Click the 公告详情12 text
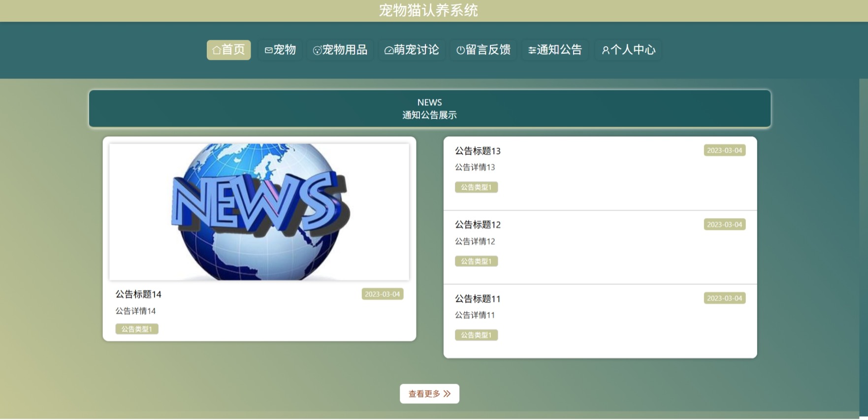The height and width of the screenshot is (420, 868). (x=475, y=241)
